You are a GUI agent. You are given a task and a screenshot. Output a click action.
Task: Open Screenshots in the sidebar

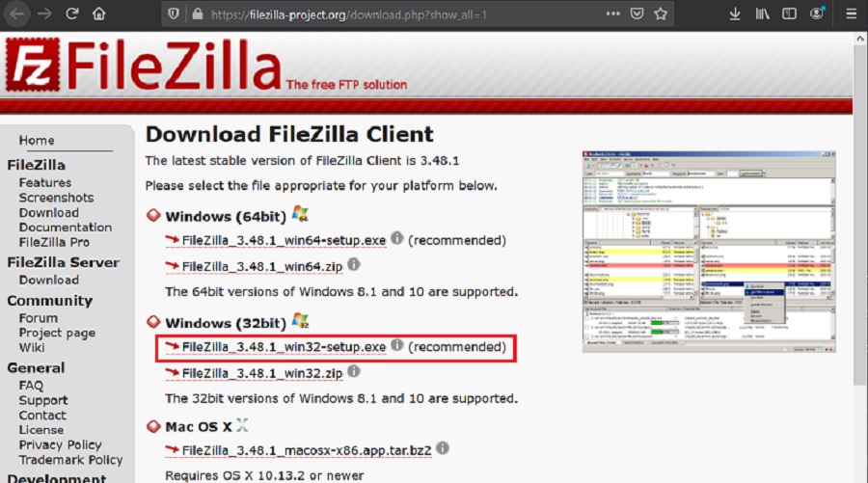pos(56,198)
